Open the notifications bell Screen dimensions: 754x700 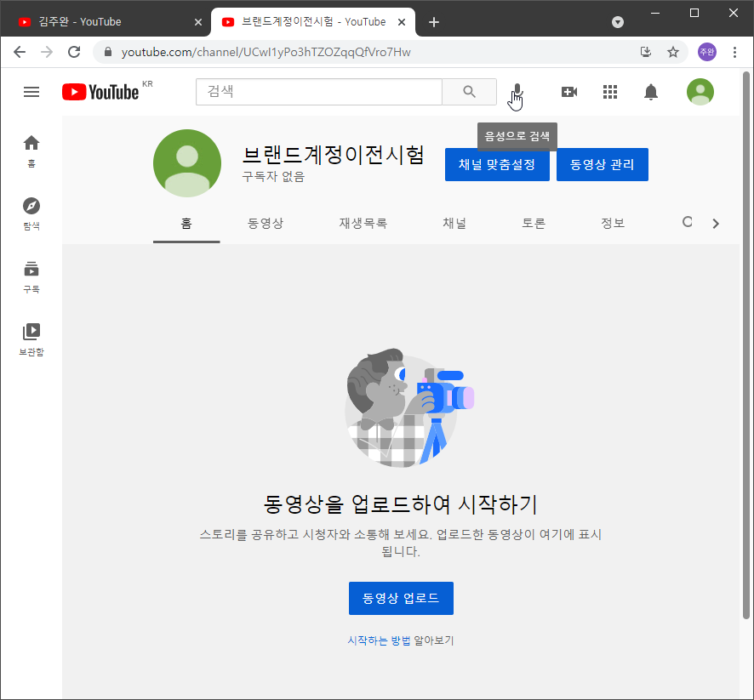651,92
